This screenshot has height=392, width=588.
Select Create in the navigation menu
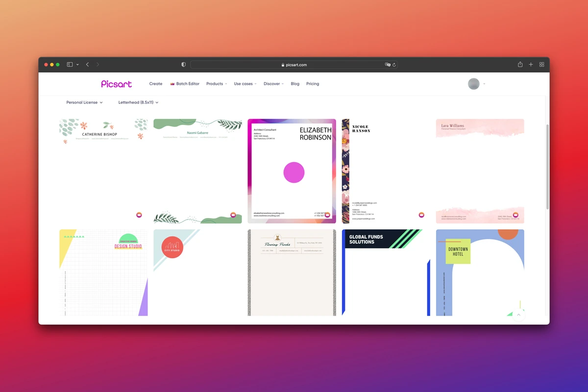point(155,84)
